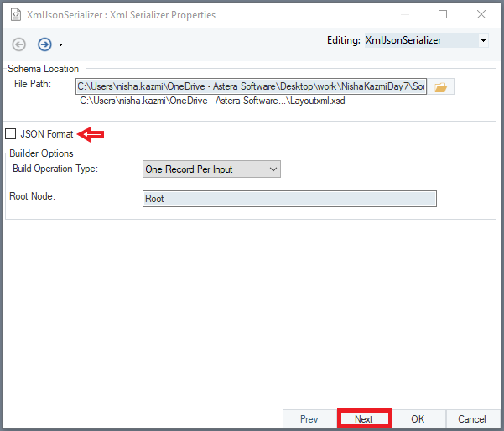This screenshot has width=504, height=431.
Task: Click the Build Operation Type label
Action: [x=55, y=169]
